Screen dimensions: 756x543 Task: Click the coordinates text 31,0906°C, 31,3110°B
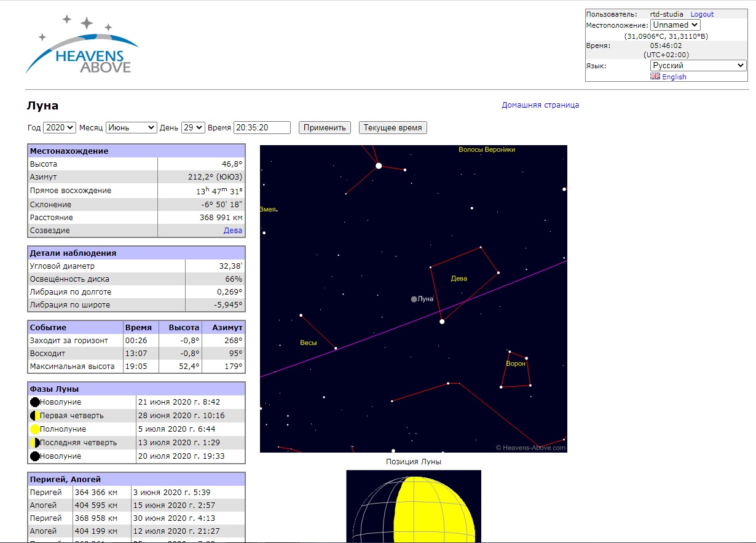[666, 37]
